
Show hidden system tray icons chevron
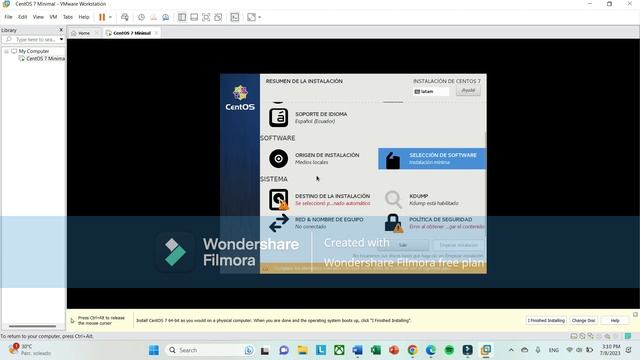pos(511,350)
